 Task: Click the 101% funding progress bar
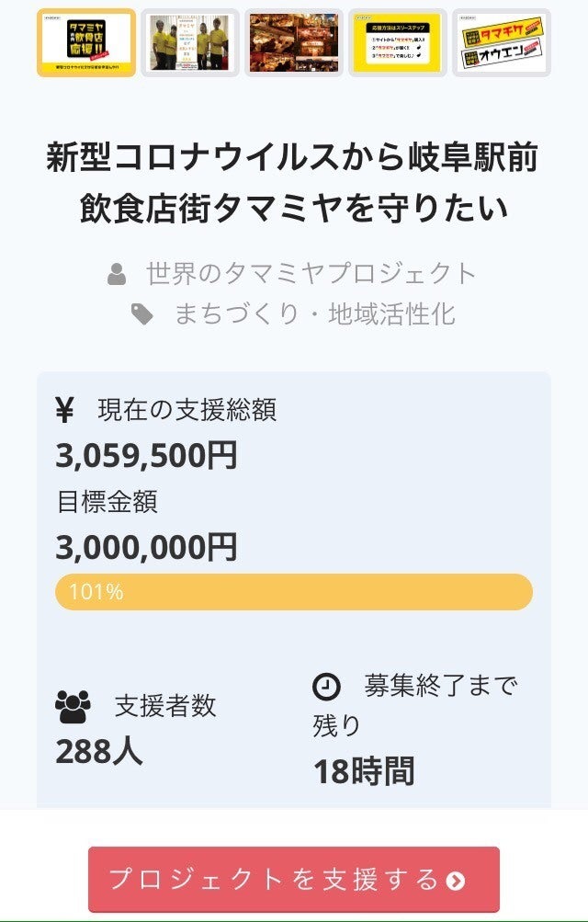point(294,592)
